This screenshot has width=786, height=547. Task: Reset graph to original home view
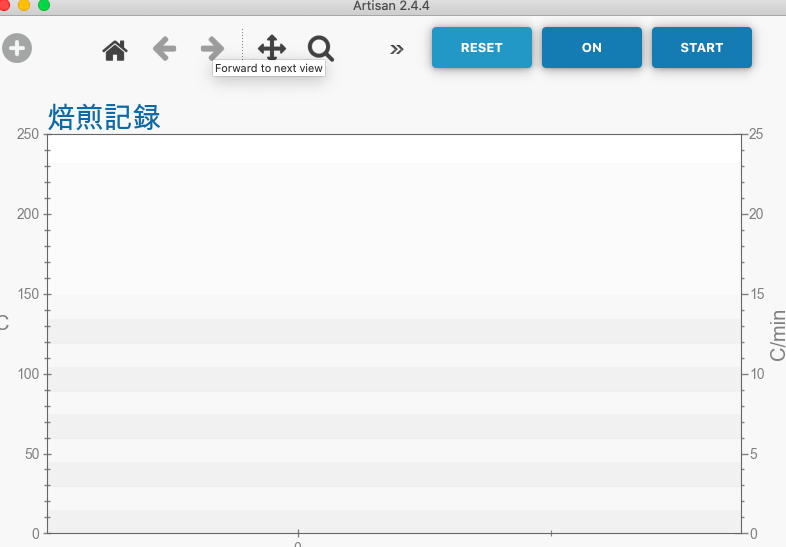click(115, 49)
